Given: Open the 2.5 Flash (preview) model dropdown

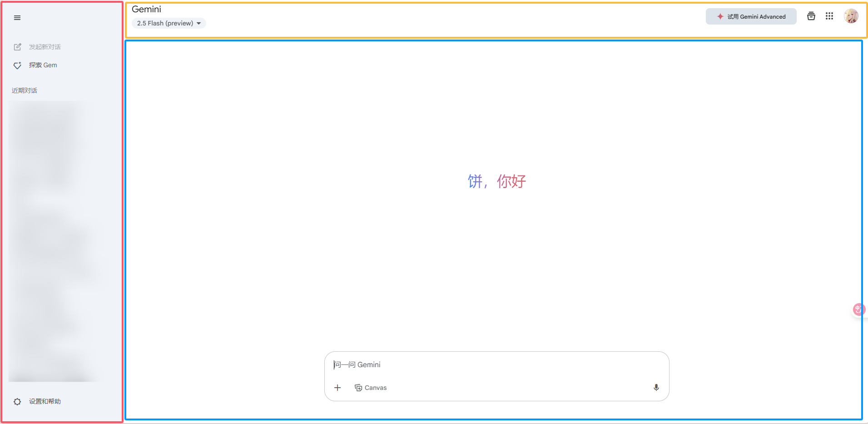Looking at the screenshot, I should 169,23.
